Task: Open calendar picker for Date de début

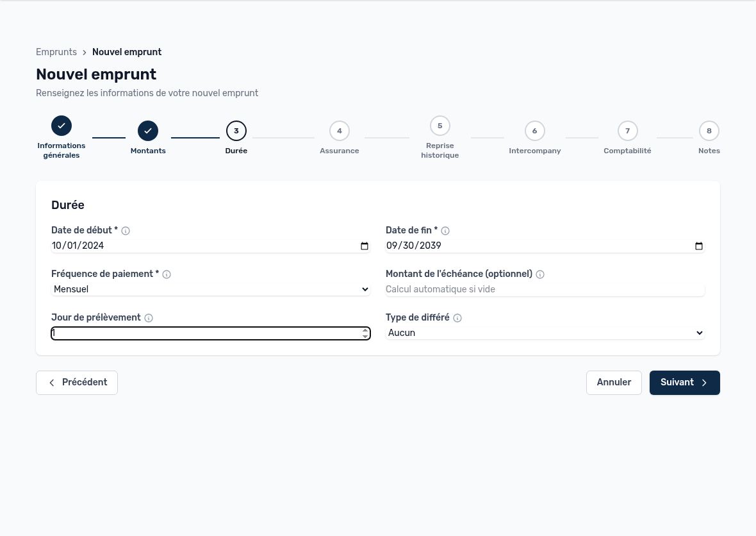Action: [365, 246]
